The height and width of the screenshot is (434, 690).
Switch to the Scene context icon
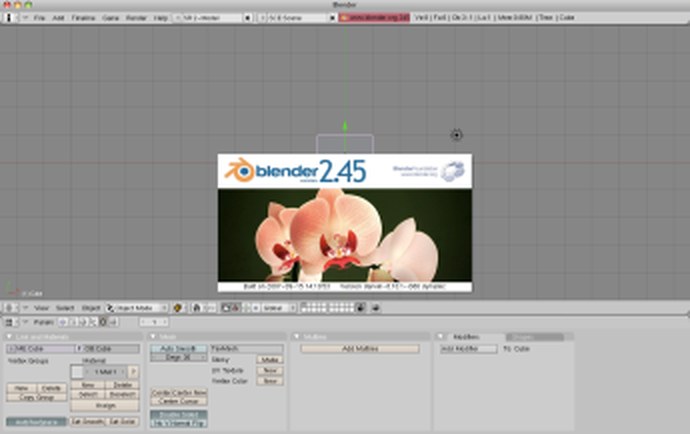click(x=113, y=323)
